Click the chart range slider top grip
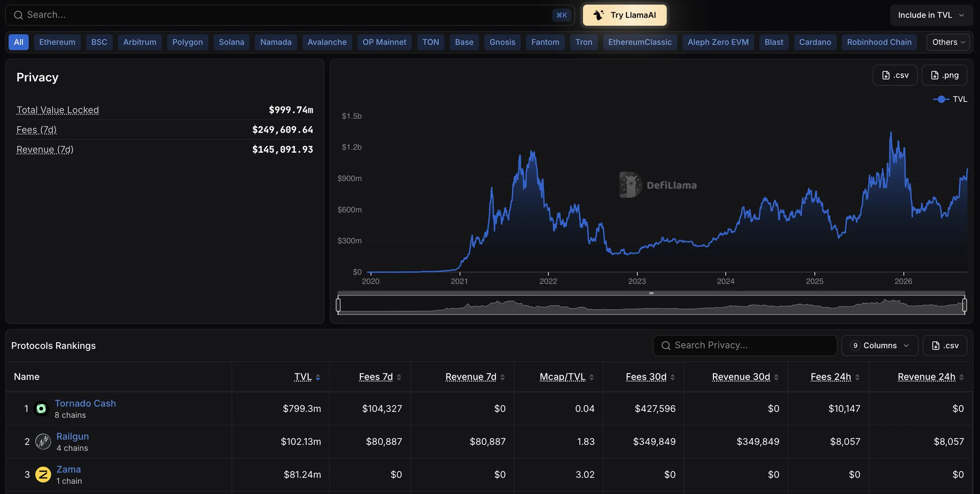980x494 pixels. (651, 293)
